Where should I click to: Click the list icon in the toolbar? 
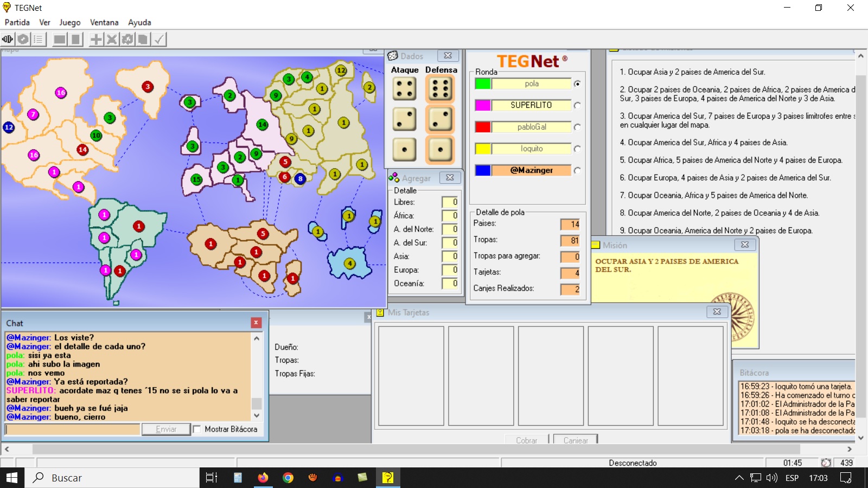pyautogui.click(x=38, y=39)
